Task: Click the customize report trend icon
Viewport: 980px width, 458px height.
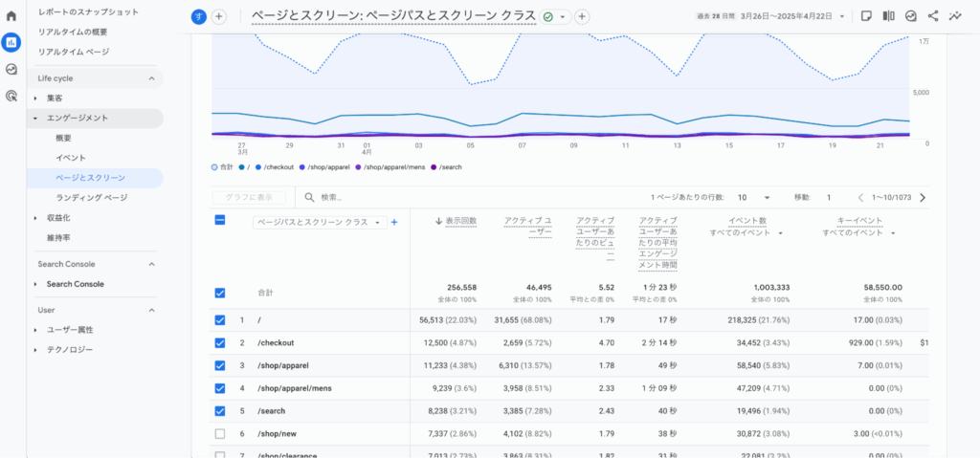Action: pyautogui.click(x=955, y=16)
